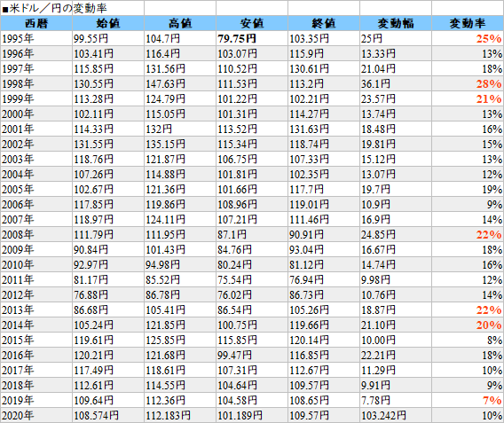The width and height of the screenshot is (504, 423).
Task: Click the 94.98円 high value
Action: [x=162, y=265]
